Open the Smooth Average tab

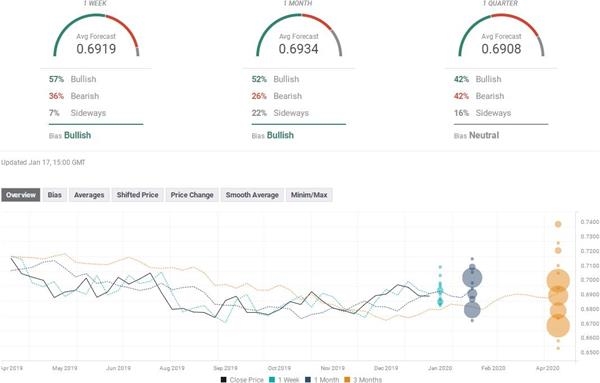(x=252, y=195)
